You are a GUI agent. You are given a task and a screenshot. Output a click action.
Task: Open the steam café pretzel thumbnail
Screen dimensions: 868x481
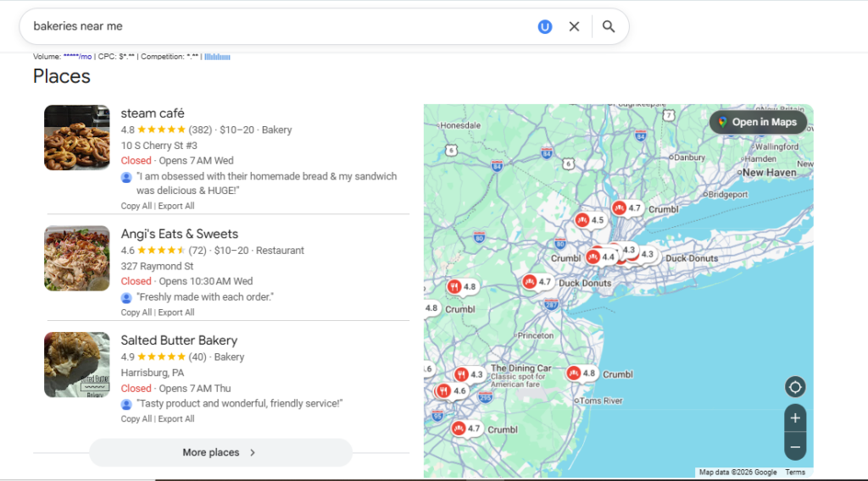coord(77,138)
